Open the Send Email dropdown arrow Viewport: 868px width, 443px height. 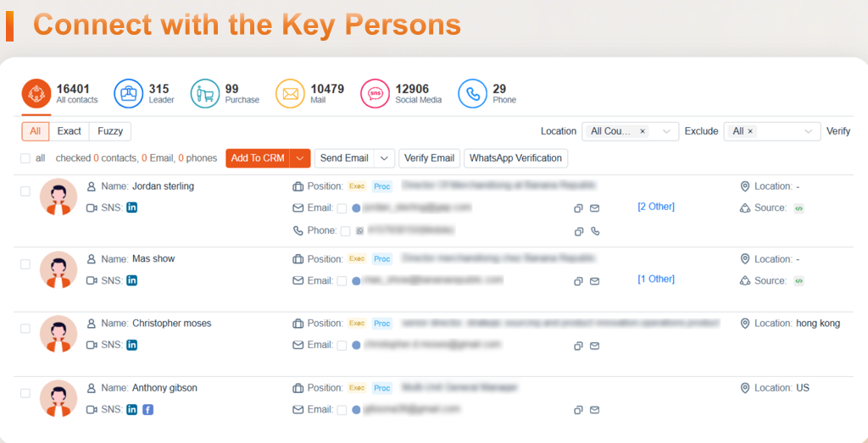coord(384,158)
